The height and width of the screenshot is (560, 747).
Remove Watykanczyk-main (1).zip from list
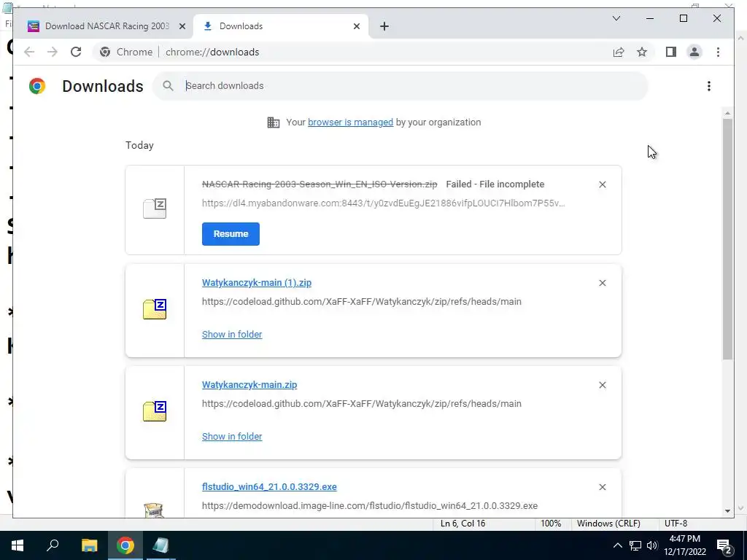click(602, 283)
